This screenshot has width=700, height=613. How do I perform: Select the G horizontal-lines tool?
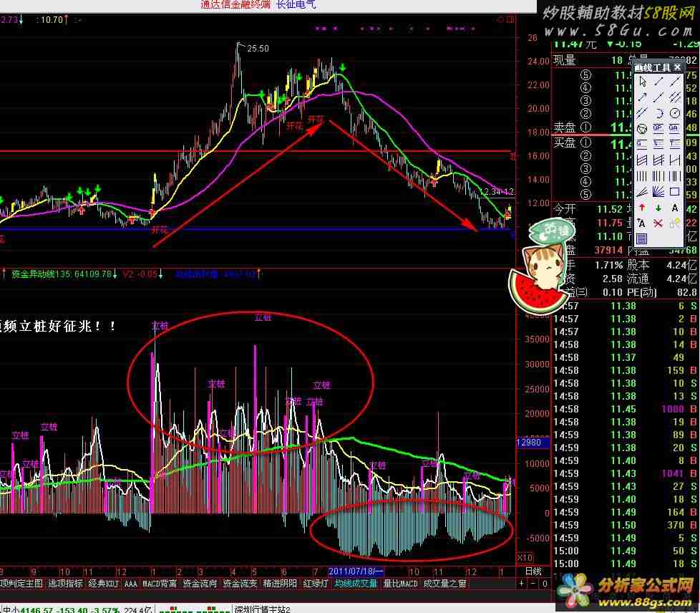coord(642,145)
